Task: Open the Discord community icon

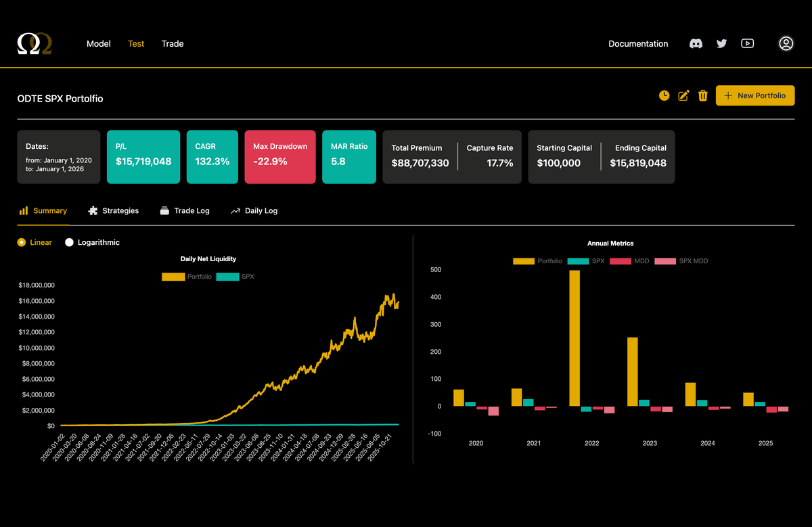Action: [x=696, y=44]
